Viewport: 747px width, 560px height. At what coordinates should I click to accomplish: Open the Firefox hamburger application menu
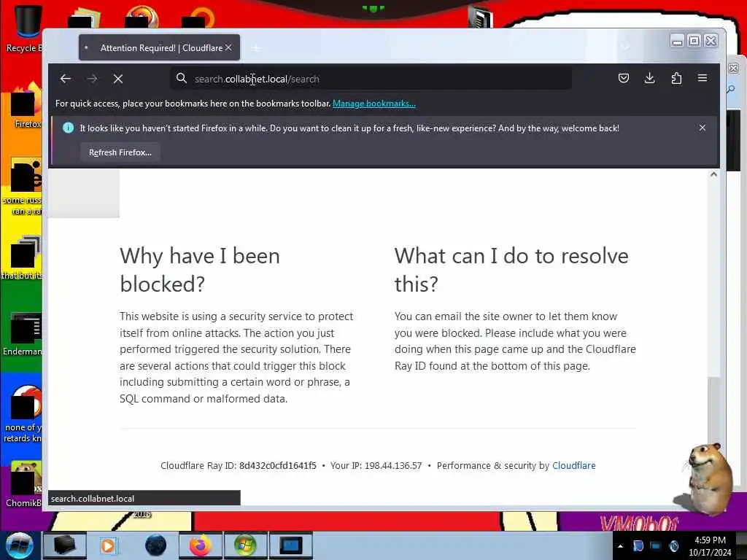pos(703,78)
